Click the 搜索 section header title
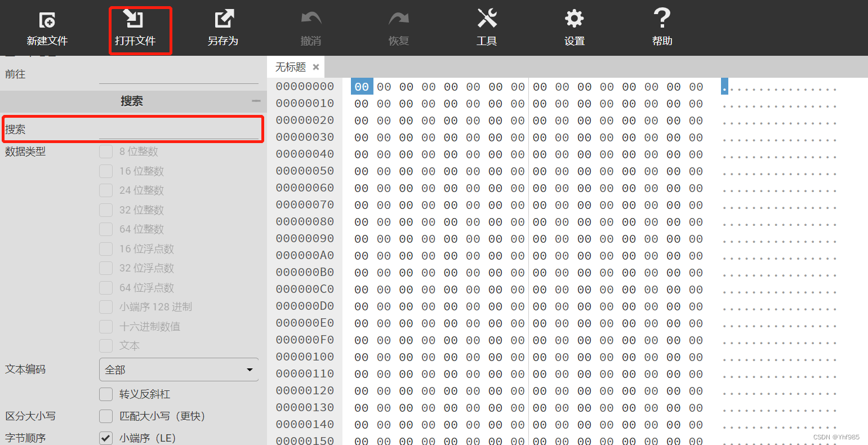 click(x=132, y=101)
